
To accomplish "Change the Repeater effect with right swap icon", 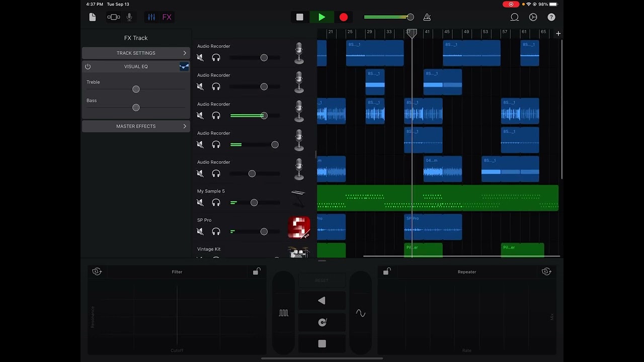I will coord(546,271).
